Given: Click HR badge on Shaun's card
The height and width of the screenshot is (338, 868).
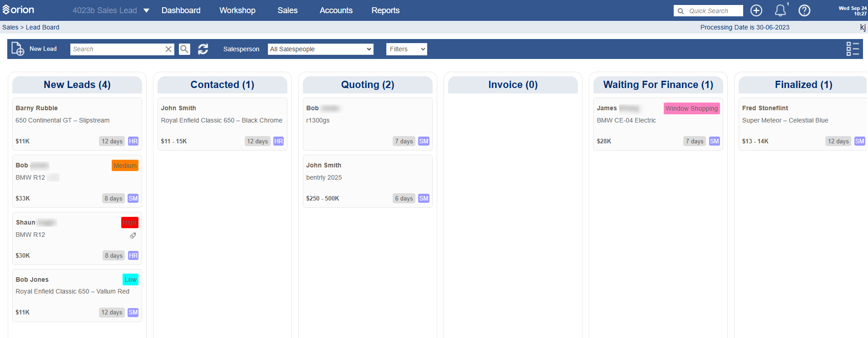Looking at the screenshot, I should (x=133, y=255).
